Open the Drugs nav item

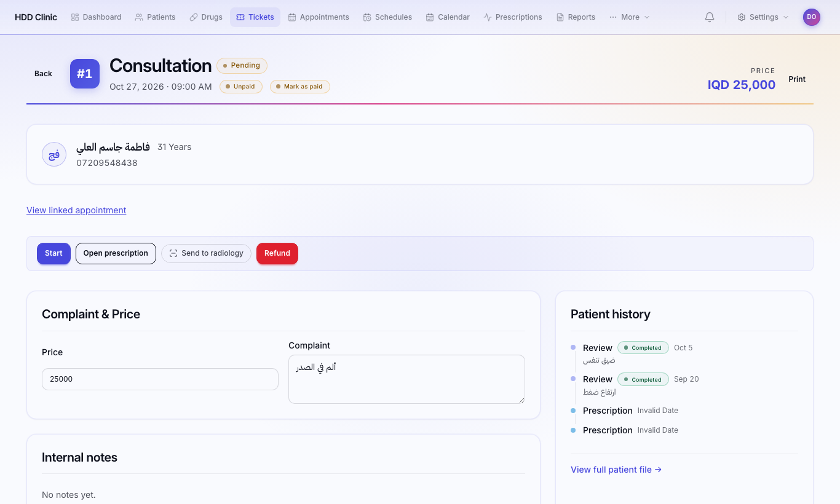206,17
